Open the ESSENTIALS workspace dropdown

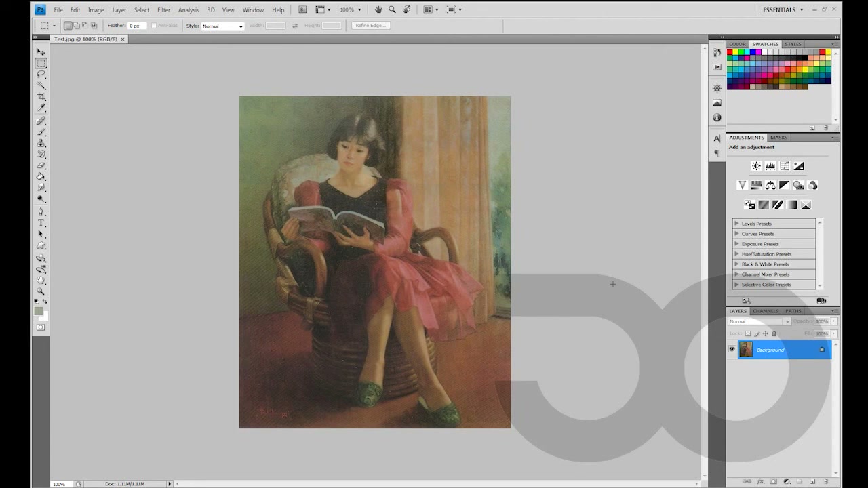(x=783, y=9)
